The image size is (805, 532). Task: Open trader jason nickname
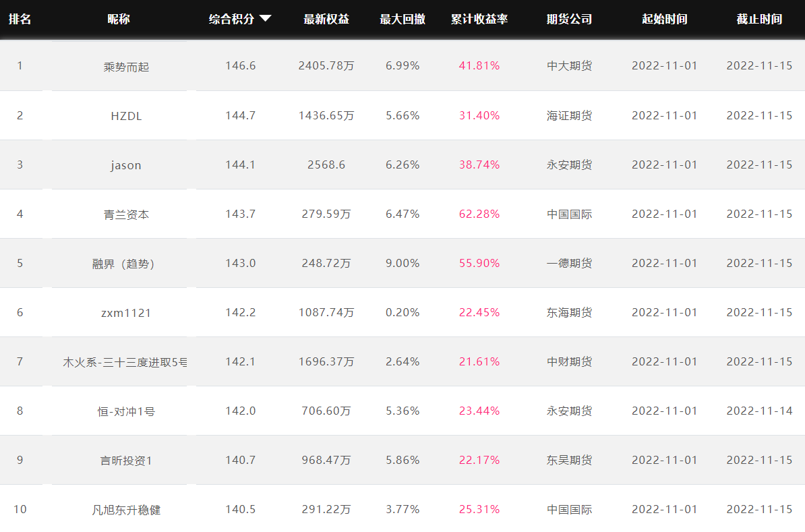click(126, 165)
